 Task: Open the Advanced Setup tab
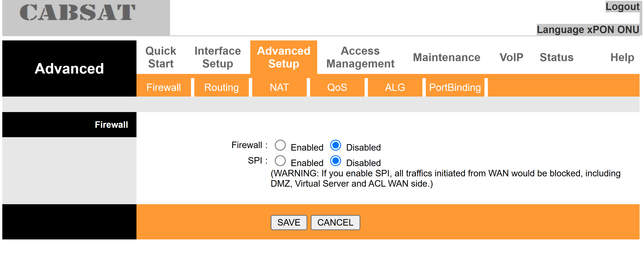[283, 57]
